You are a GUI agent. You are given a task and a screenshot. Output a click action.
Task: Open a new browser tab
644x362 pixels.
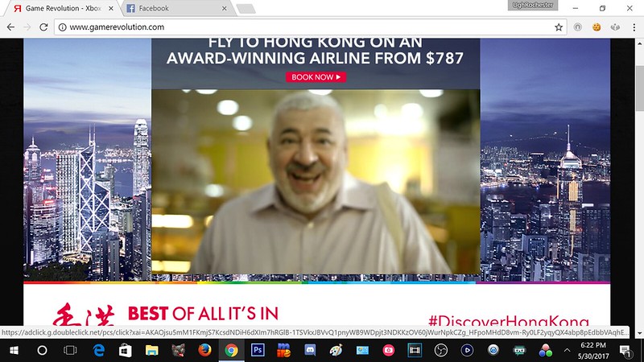(246, 9)
